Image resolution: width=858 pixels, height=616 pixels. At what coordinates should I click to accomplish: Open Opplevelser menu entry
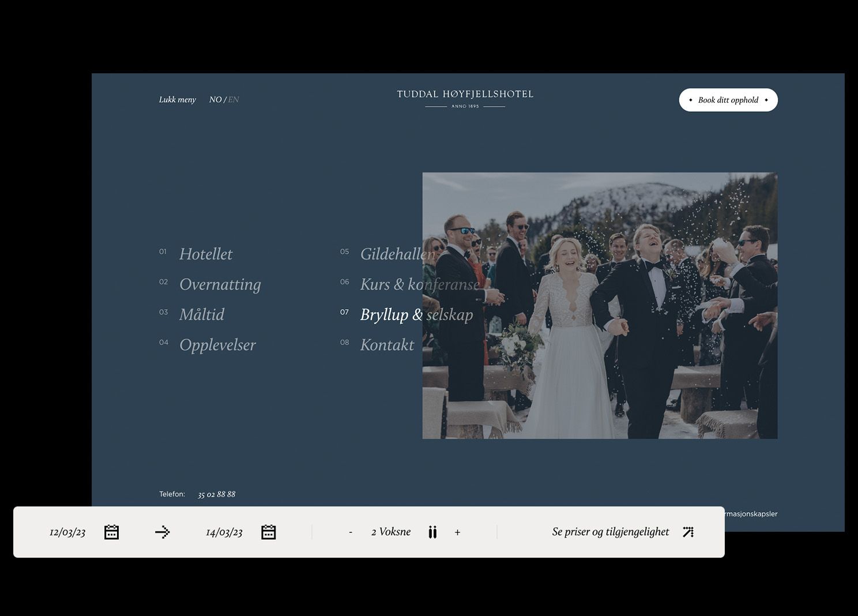(217, 345)
